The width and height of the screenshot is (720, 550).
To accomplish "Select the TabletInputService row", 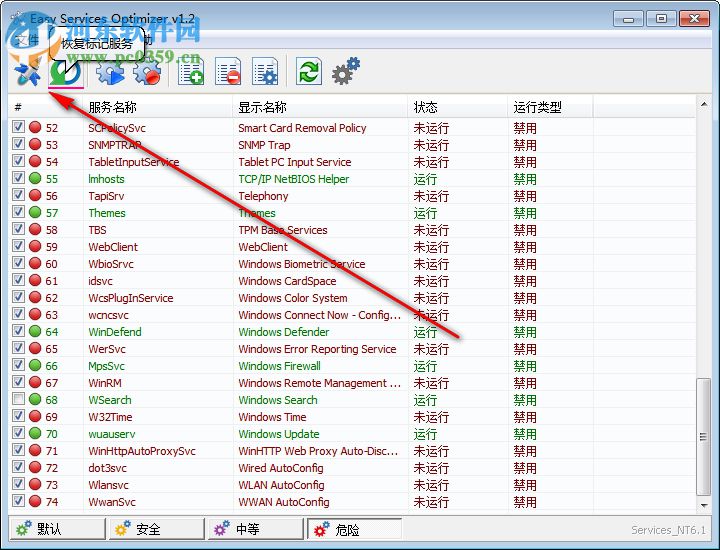I will (x=352, y=162).
